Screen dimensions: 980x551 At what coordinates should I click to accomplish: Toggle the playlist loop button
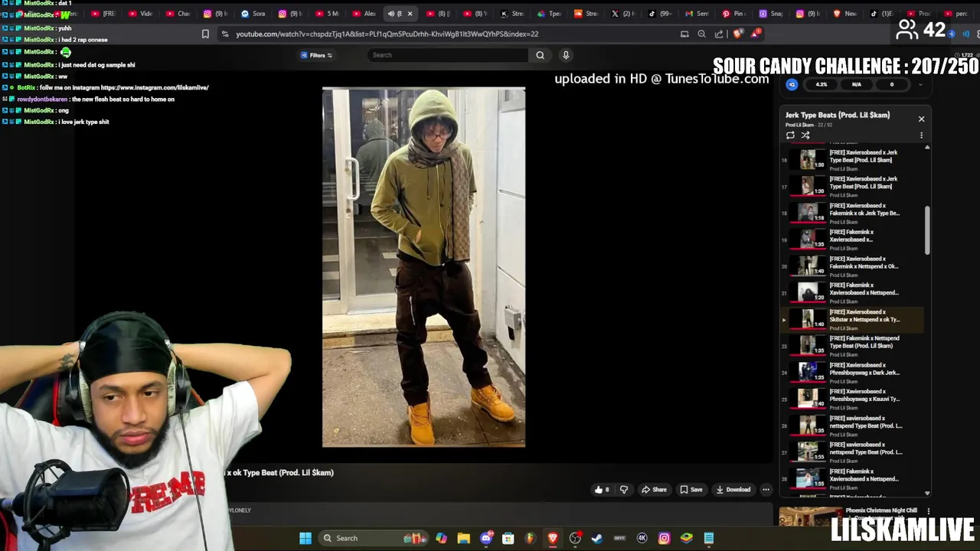[790, 135]
